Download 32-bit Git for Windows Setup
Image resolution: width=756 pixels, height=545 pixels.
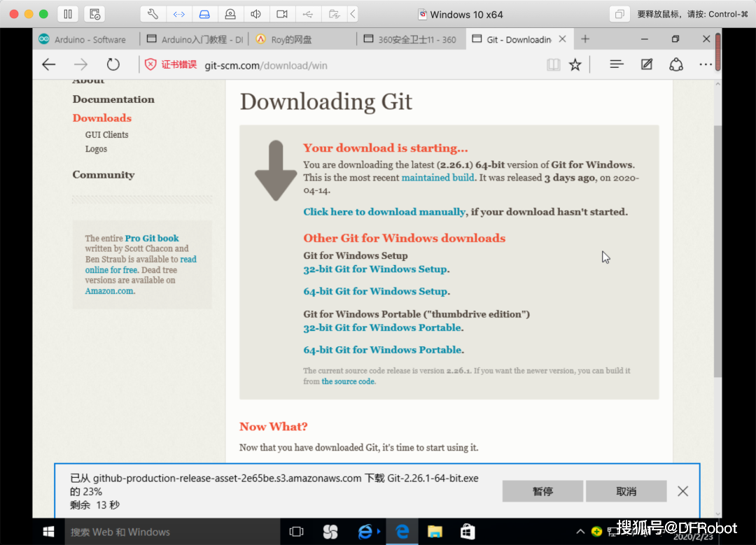point(375,269)
